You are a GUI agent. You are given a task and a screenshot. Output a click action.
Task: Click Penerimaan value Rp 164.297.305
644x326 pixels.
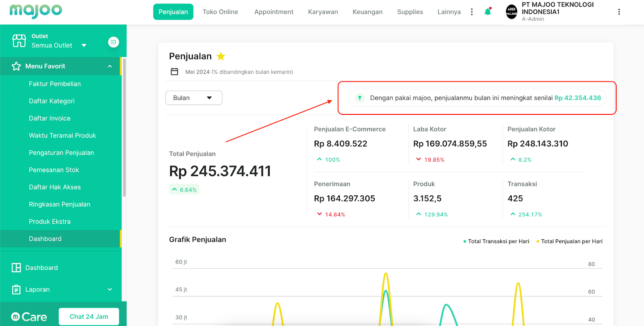345,198
